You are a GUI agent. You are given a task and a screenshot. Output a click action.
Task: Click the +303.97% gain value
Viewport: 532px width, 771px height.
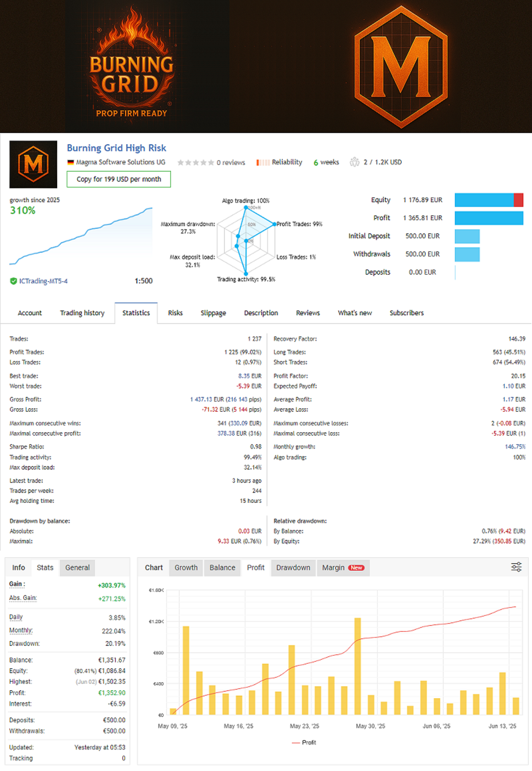coord(112,585)
